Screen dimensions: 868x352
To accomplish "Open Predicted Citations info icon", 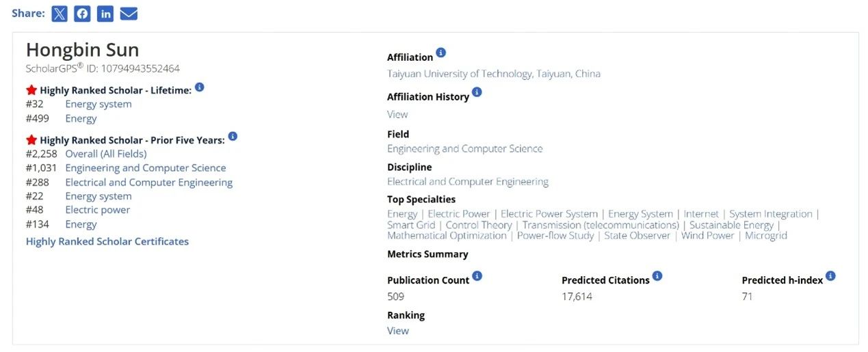I will tap(657, 276).
